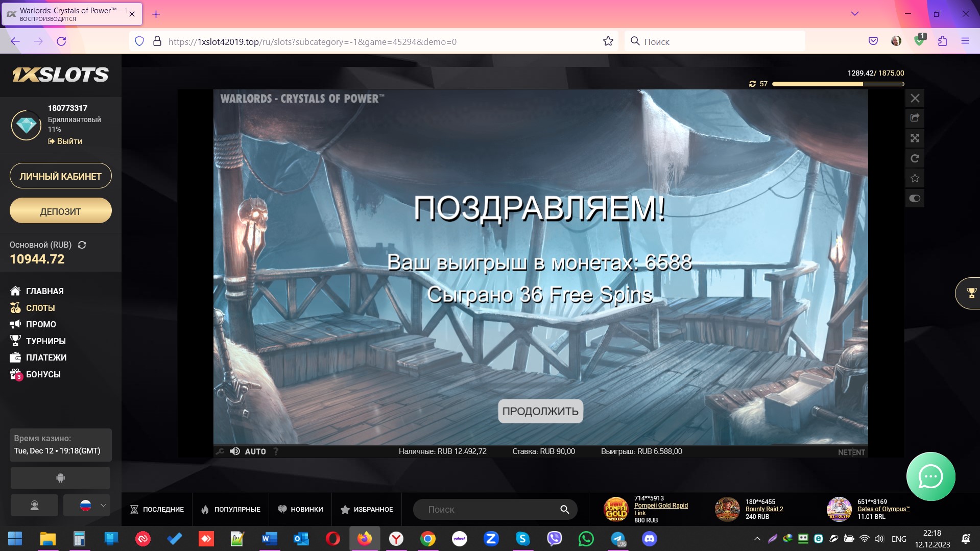Go to ГЛАВНАЯ home page
This screenshot has height=551, width=980.
coord(37,291)
